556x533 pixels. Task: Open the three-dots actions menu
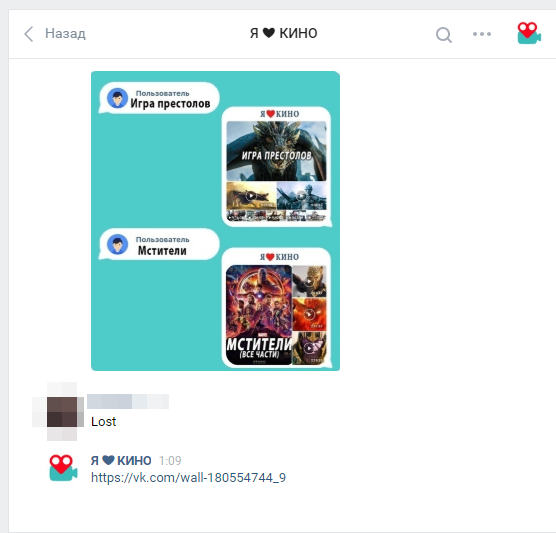(x=482, y=34)
